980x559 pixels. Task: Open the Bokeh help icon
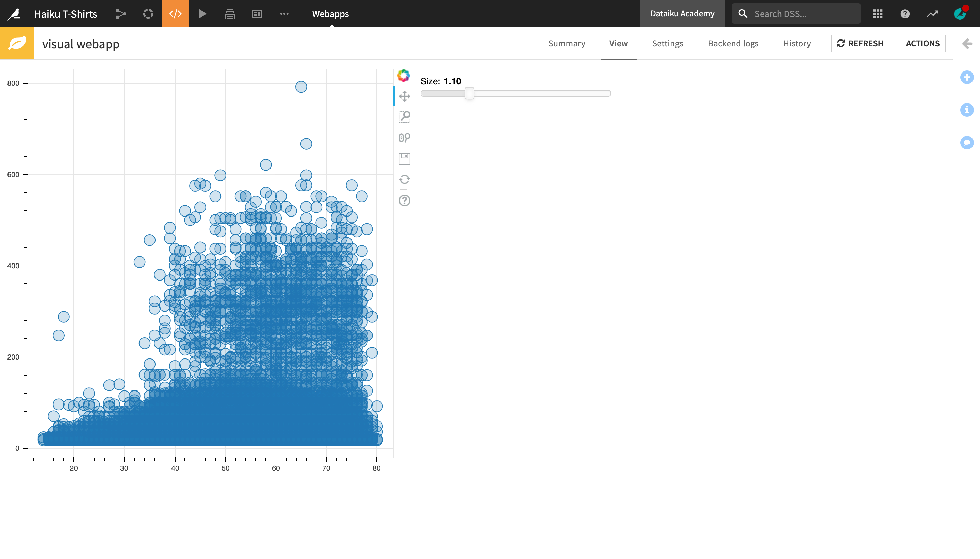tap(405, 201)
